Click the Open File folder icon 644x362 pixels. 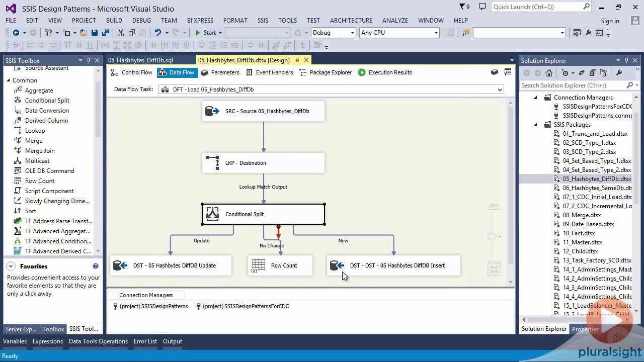(x=83, y=33)
